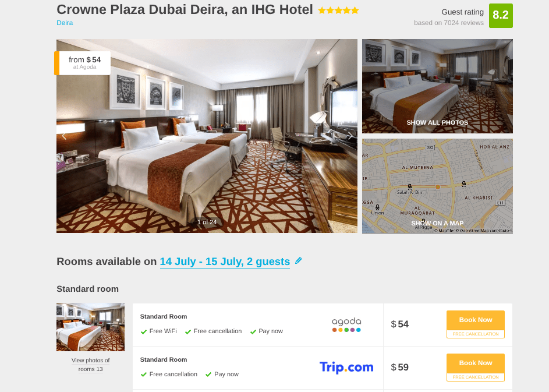Click the five-star rating icons
549x392 pixels.
(338, 10)
